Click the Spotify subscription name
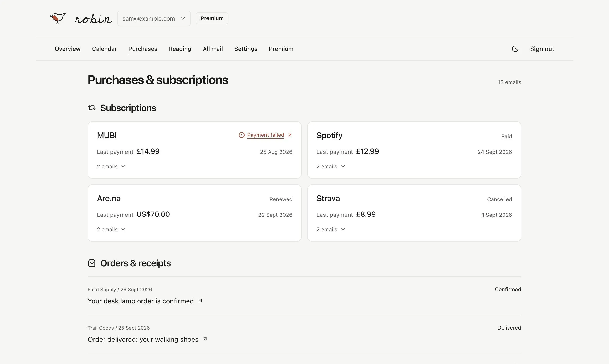 329,135
